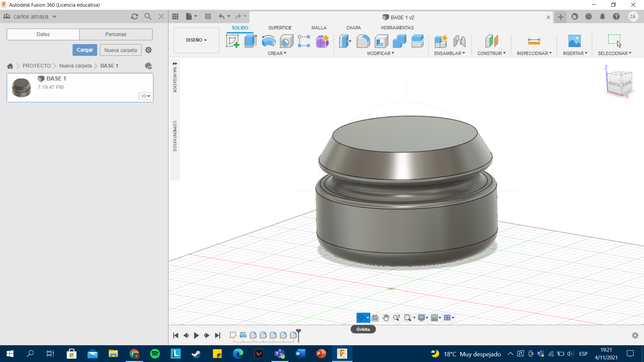Expand the CONSTRUIR menu
Image resolution: width=644 pixels, height=362 pixels.
click(x=491, y=53)
